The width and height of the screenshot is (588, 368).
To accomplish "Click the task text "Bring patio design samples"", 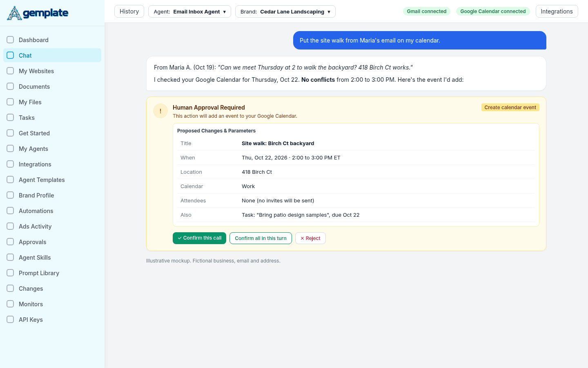I will pyautogui.click(x=293, y=215).
